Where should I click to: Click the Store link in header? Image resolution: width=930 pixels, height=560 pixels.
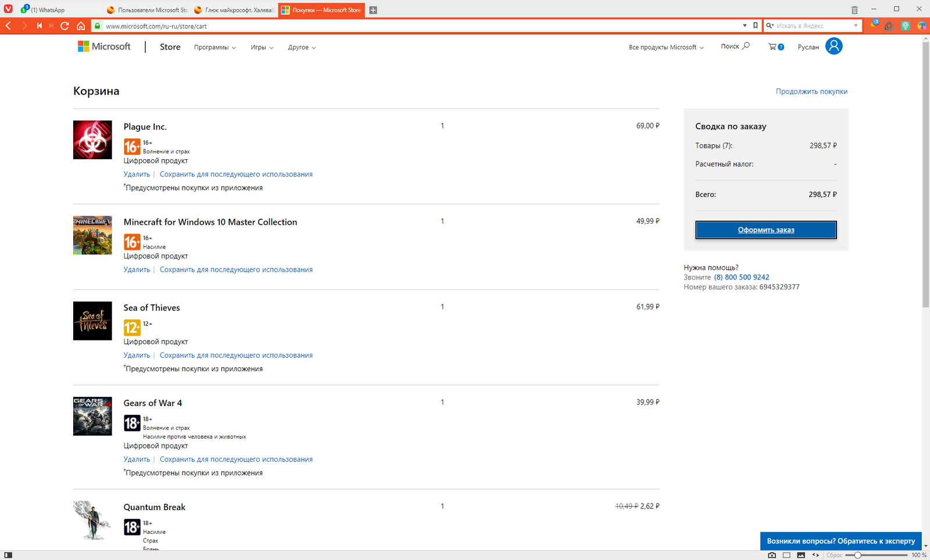[x=170, y=47]
